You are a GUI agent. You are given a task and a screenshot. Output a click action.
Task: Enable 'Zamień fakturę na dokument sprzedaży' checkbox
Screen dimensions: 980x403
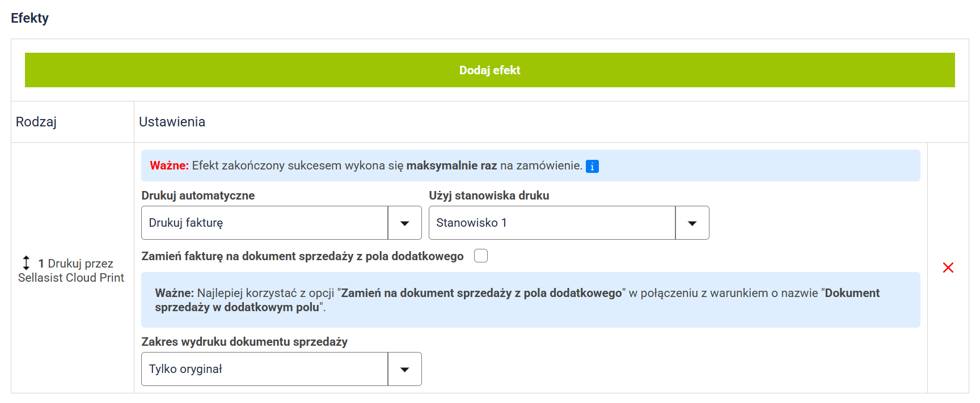pos(481,256)
